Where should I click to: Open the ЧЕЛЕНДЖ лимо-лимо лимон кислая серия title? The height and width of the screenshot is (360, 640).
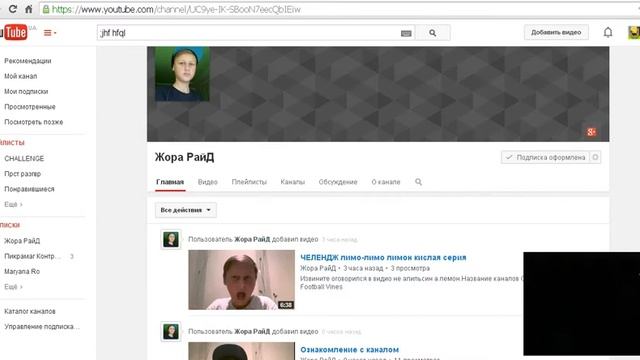coord(383,258)
